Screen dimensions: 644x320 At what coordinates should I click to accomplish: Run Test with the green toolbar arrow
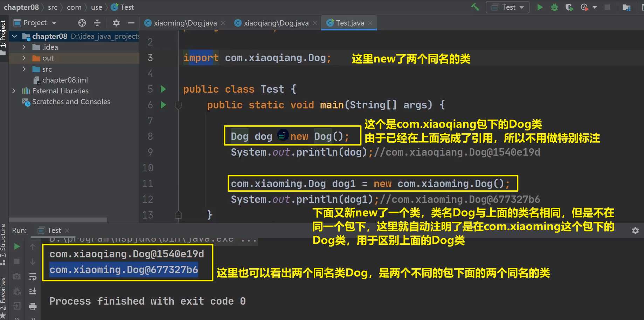coord(540,7)
